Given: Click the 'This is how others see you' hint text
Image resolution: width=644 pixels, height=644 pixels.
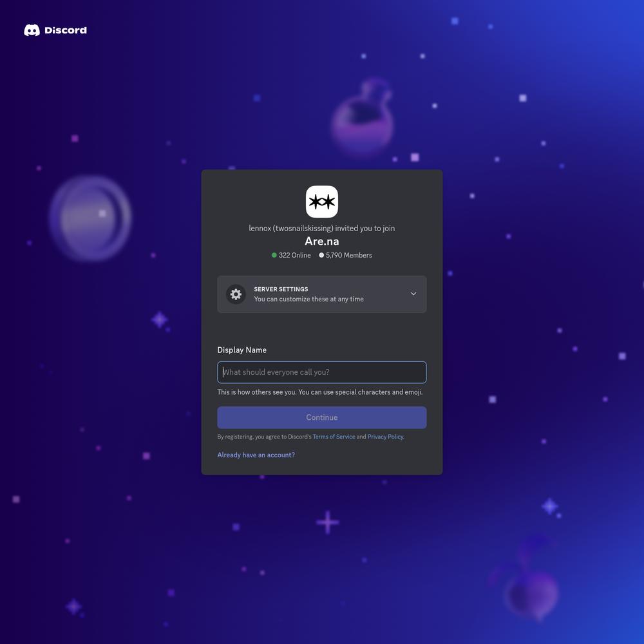Looking at the screenshot, I should (x=319, y=392).
